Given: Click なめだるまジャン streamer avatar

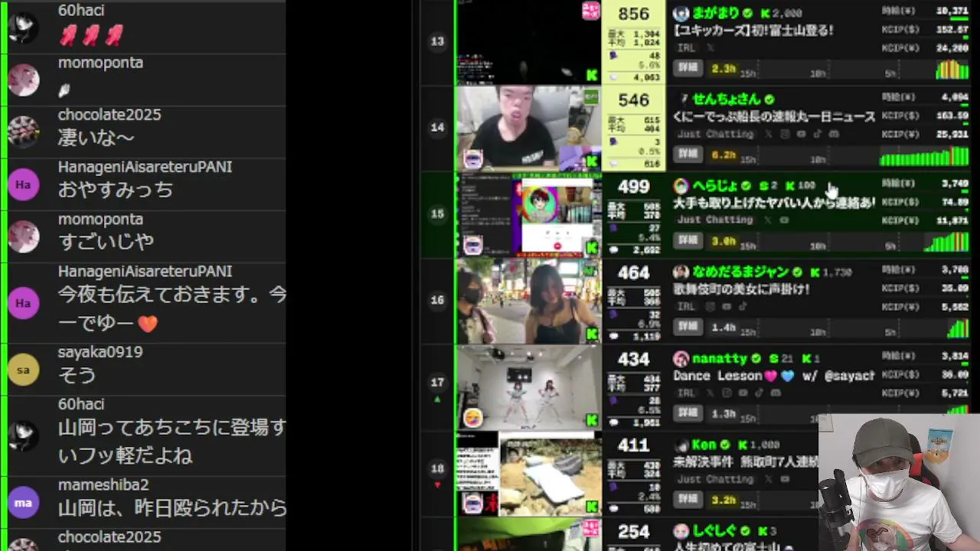Looking at the screenshot, I should point(681,272).
